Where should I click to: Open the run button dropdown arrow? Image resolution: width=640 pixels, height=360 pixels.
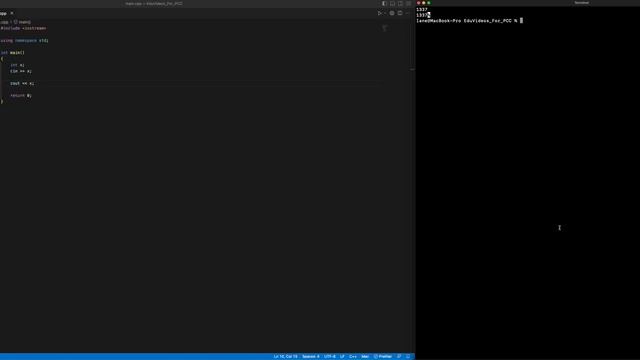[385, 13]
